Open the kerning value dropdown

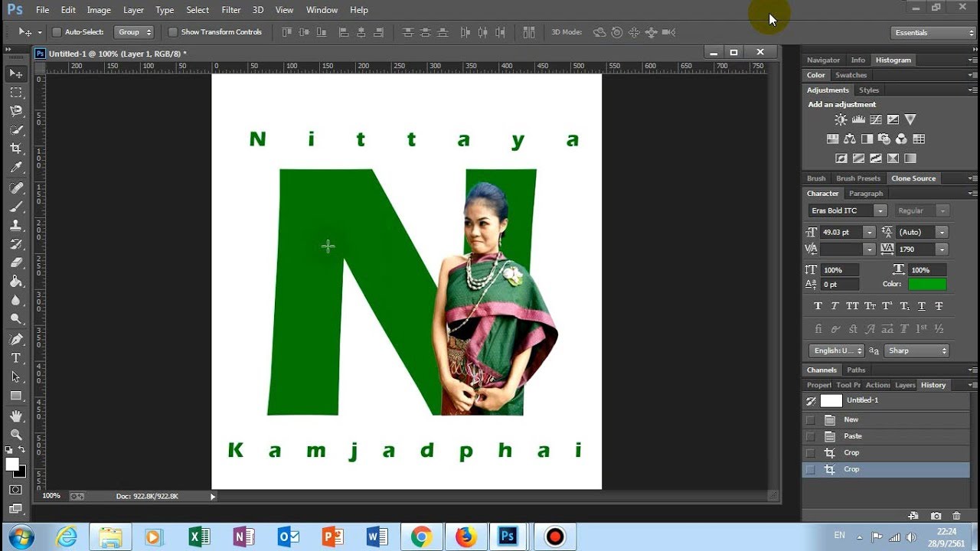(869, 249)
